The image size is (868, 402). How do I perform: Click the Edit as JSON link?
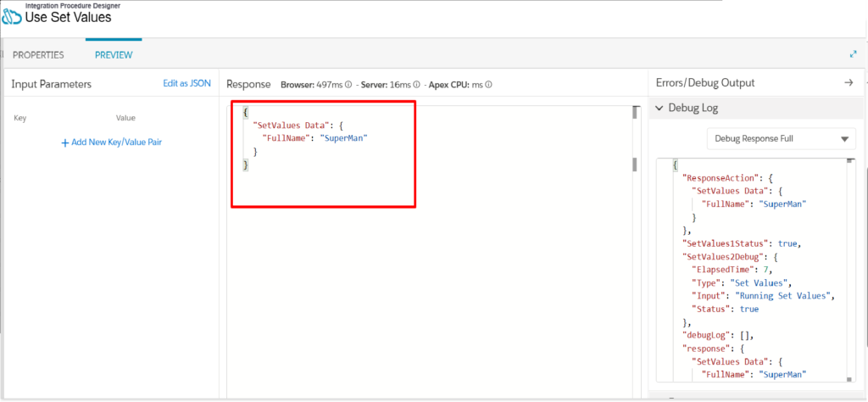point(186,83)
